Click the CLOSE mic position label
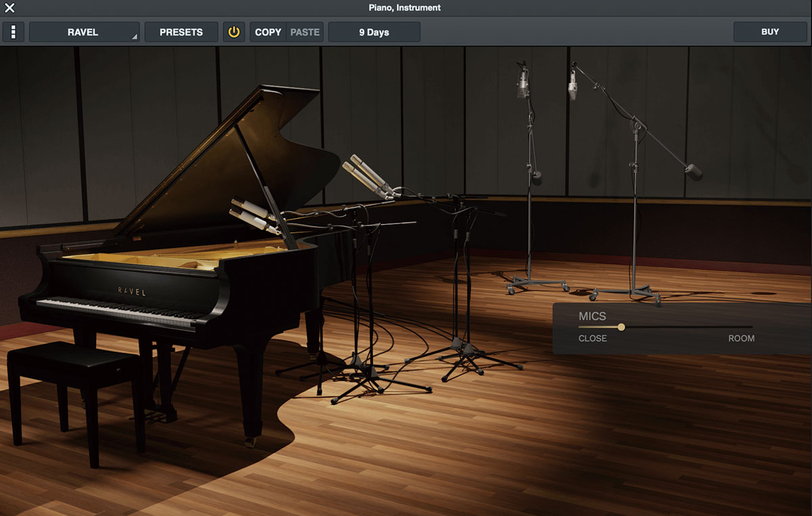The image size is (812, 516). [593, 339]
